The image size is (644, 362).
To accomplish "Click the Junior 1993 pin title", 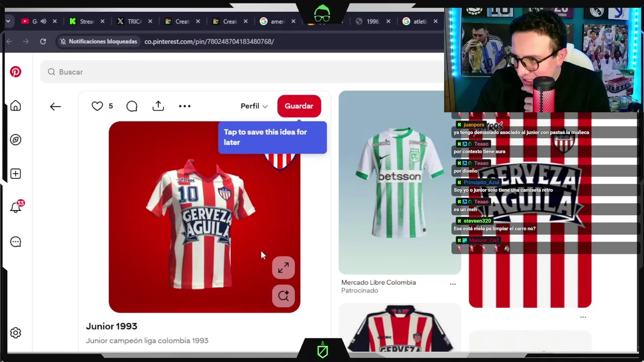I will coord(111,326).
